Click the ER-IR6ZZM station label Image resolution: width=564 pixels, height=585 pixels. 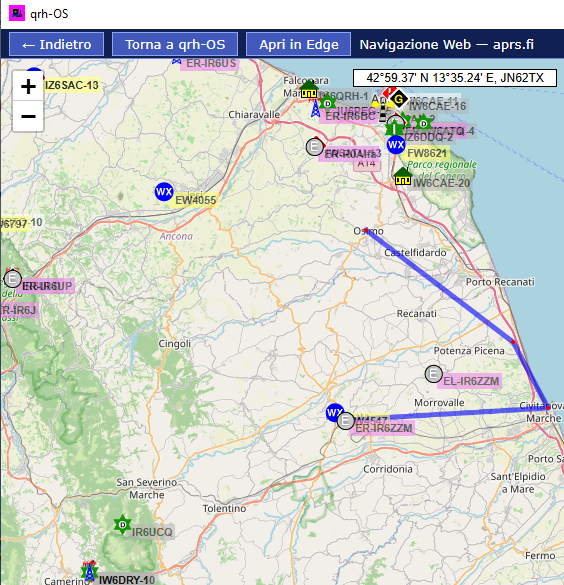pyautogui.click(x=384, y=428)
